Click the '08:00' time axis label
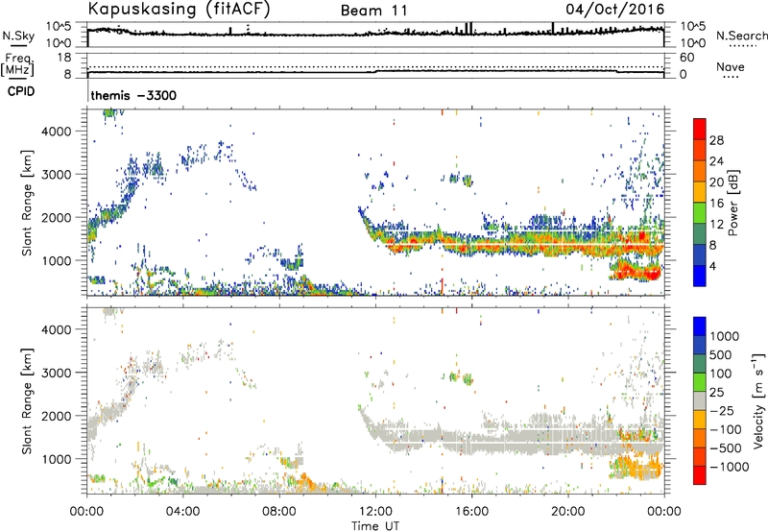This screenshot has height=532, width=768. (x=278, y=512)
